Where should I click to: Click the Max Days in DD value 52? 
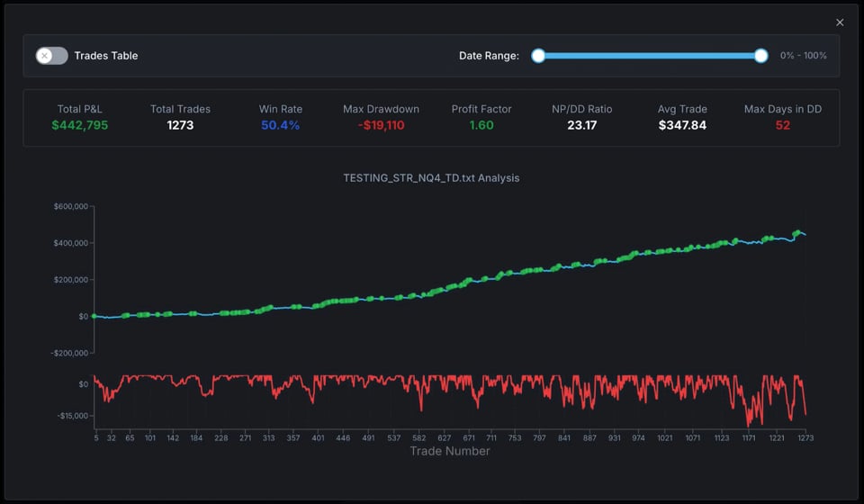click(x=782, y=125)
